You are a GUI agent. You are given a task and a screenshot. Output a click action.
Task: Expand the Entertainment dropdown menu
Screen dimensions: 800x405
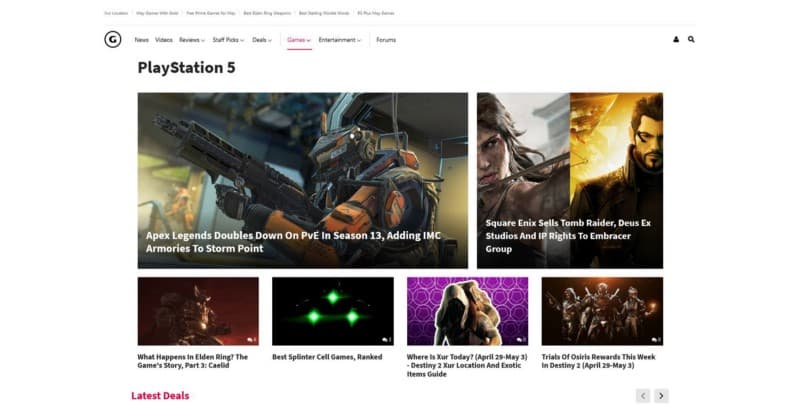pyautogui.click(x=340, y=40)
